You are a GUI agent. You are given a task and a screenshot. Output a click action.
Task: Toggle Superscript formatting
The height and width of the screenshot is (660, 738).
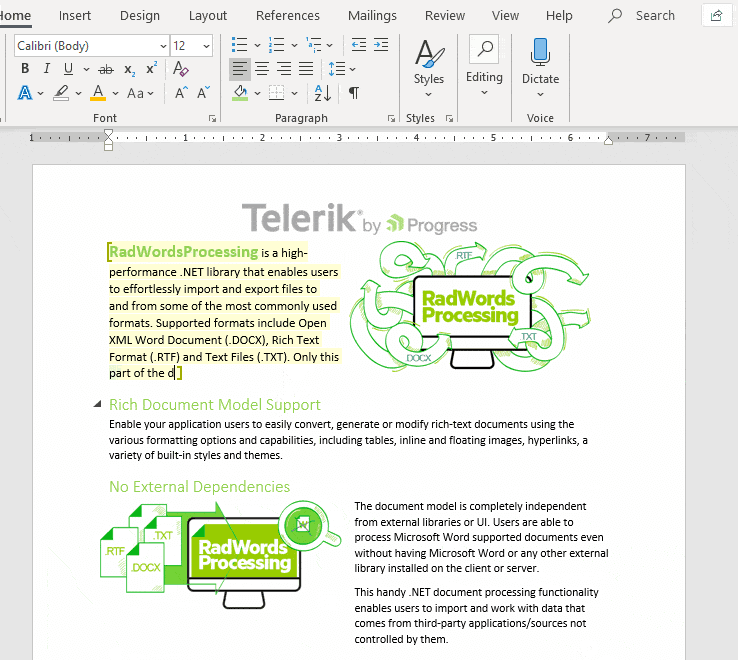[x=152, y=69]
